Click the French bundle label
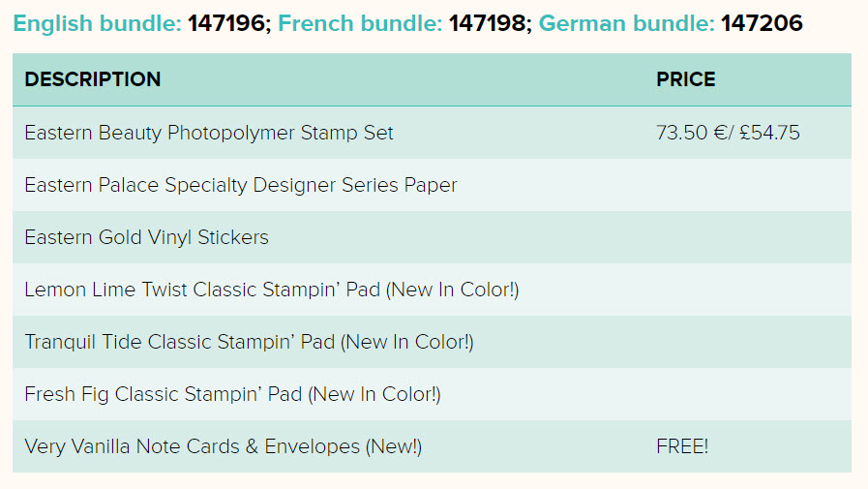The width and height of the screenshot is (868, 489). (360, 23)
